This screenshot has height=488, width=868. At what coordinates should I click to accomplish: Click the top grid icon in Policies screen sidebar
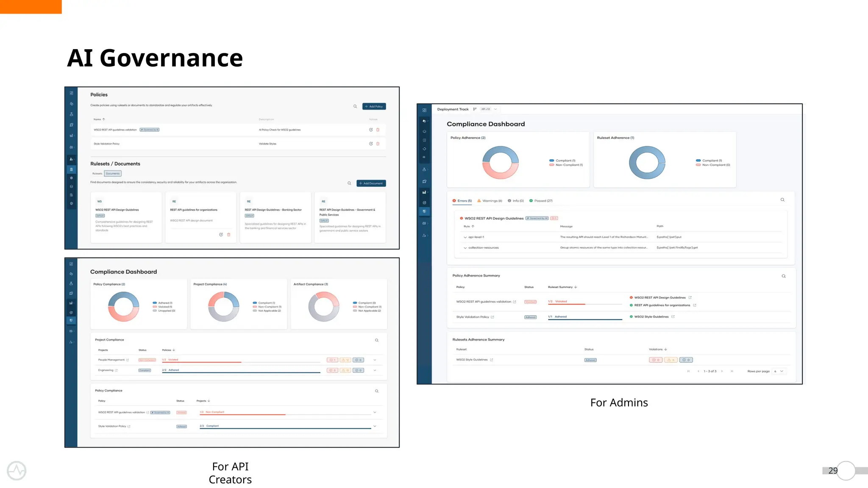coord(71,93)
